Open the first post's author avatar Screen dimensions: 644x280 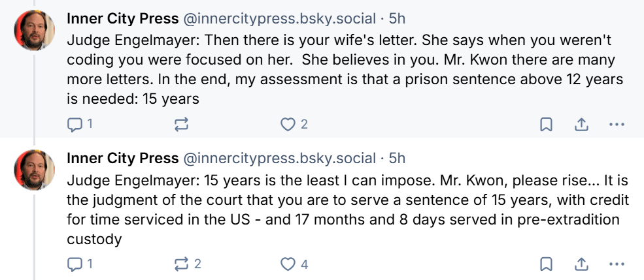[x=34, y=31]
